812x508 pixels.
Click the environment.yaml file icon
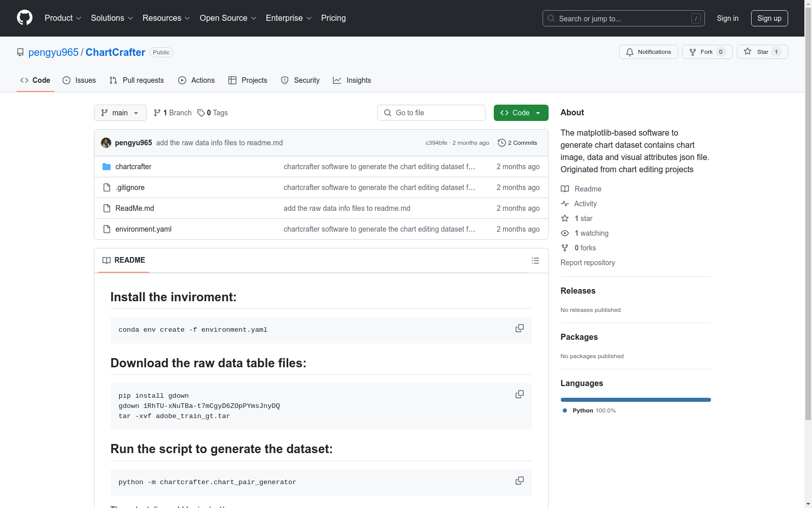107,229
